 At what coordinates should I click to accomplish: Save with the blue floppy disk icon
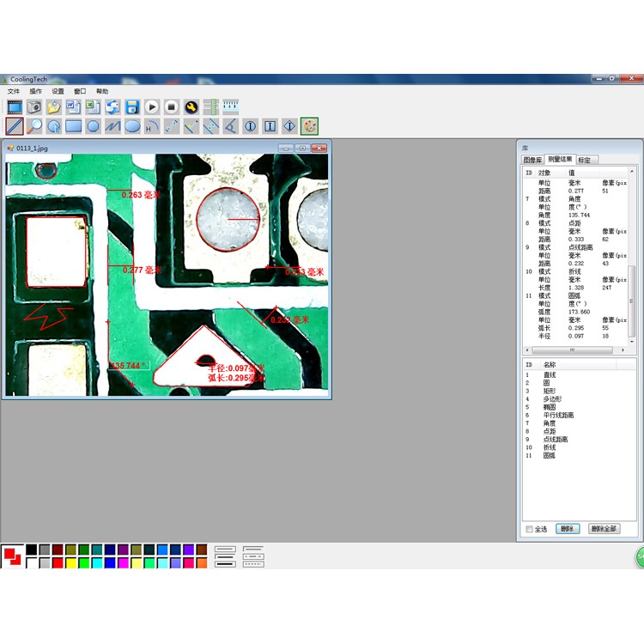pos(132,107)
